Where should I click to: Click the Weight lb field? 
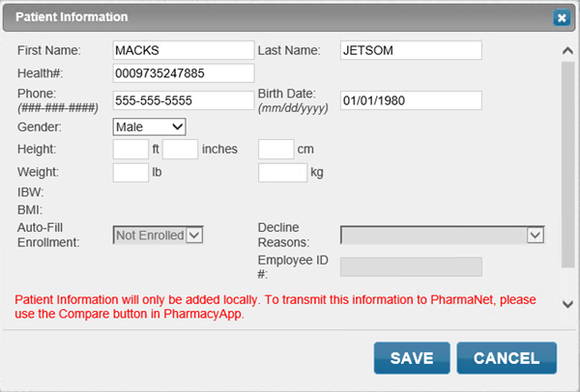(130, 172)
